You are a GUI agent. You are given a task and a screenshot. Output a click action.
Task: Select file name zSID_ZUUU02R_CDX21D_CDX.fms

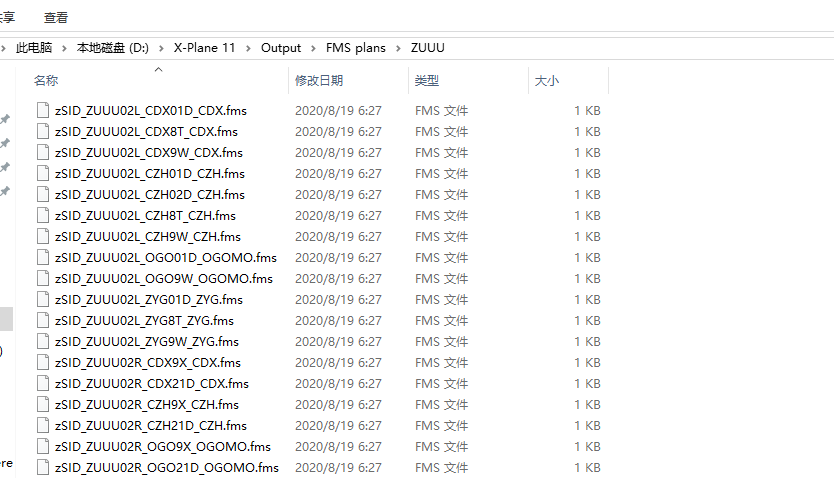click(x=152, y=384)
